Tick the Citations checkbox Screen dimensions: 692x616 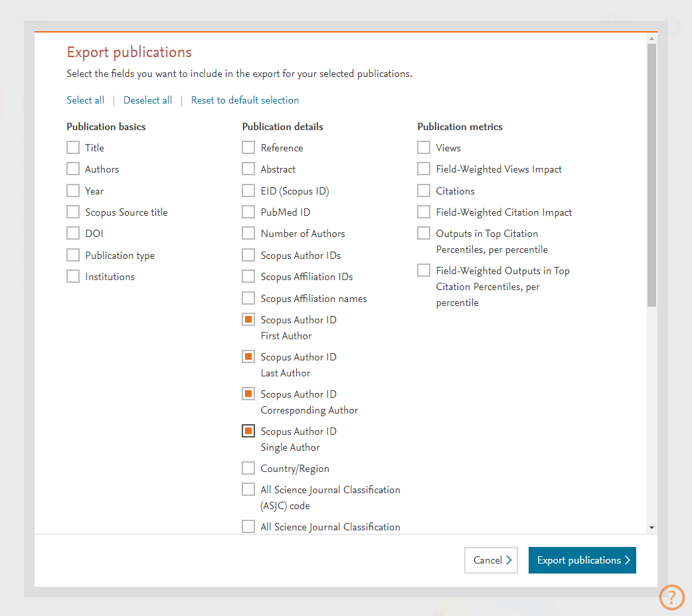(x=424, y=191)
